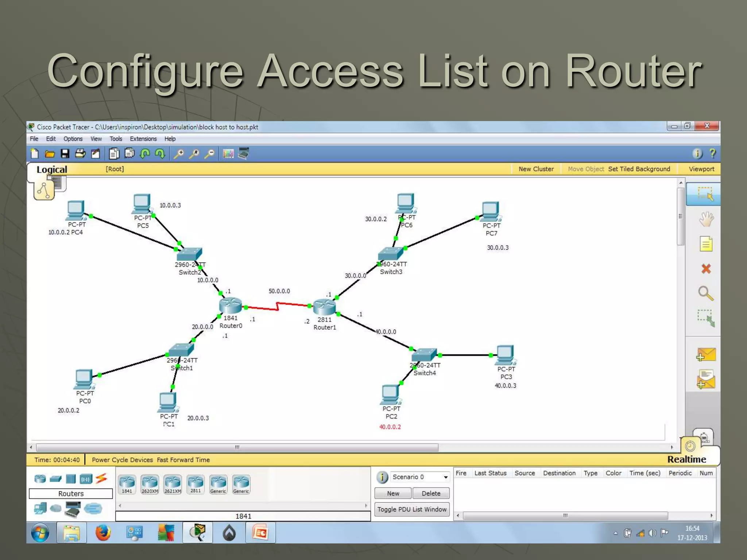Open the Edit menu

point(51,139)
